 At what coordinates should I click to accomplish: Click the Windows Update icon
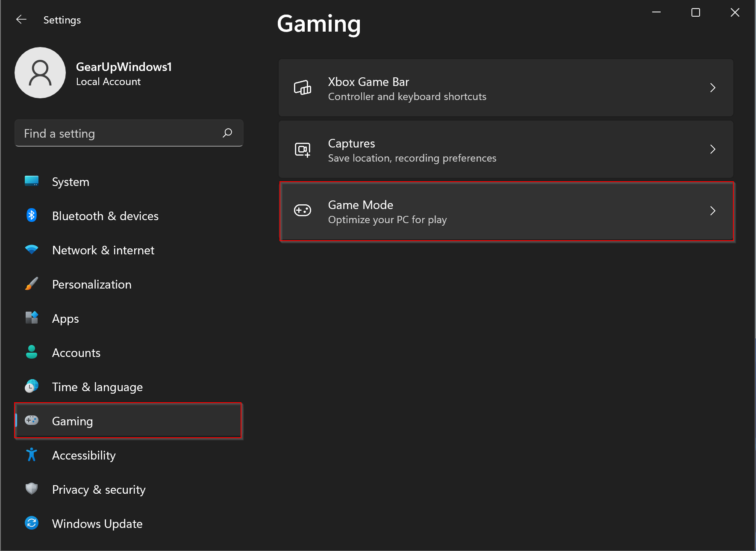click(x=31, y=523)
